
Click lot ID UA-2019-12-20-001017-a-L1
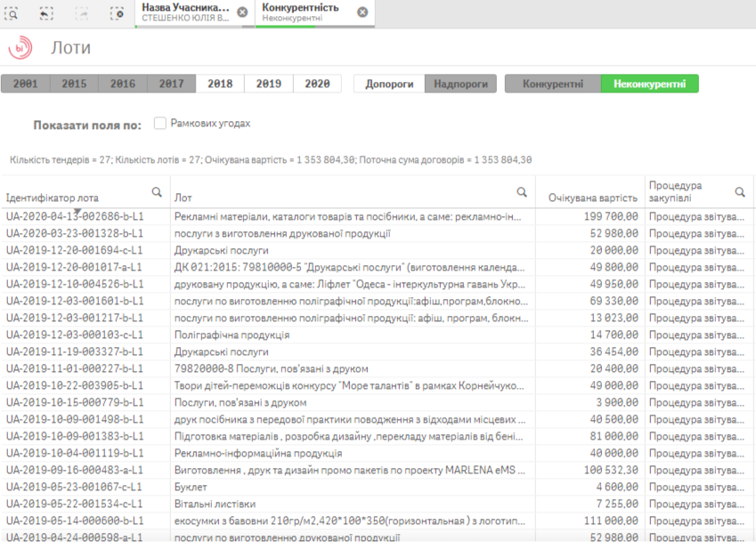point(75,267)
